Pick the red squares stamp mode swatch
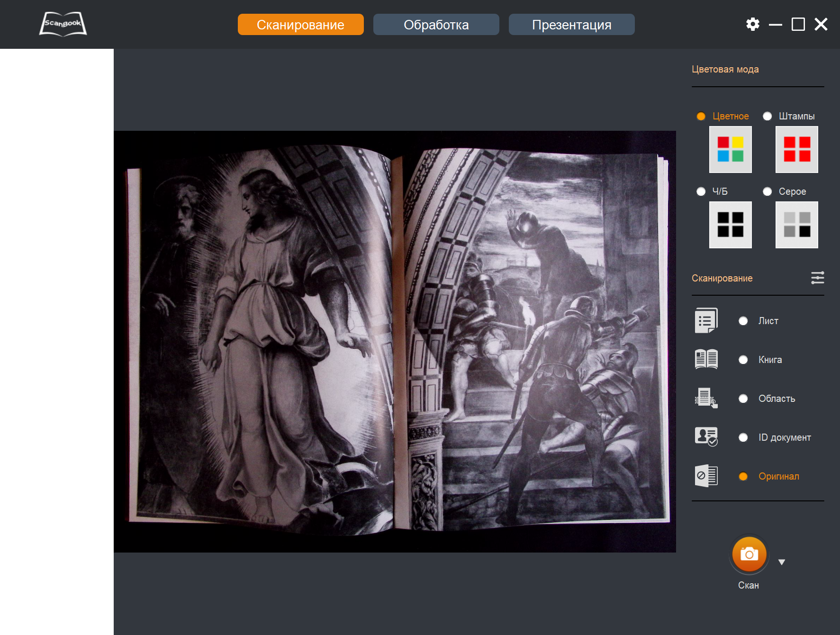 click(797, 149)
